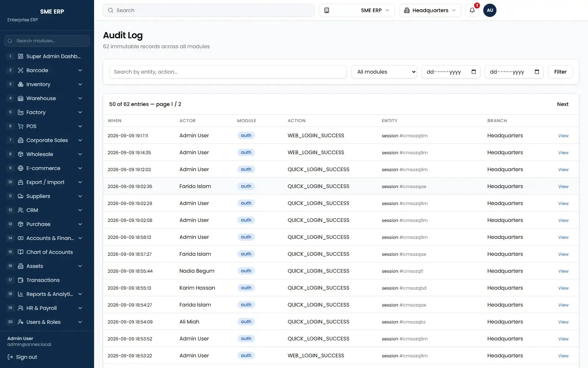Open the Barcode module icon in sidebar
This screenshot has height=368, width=588.
point(21,70)
